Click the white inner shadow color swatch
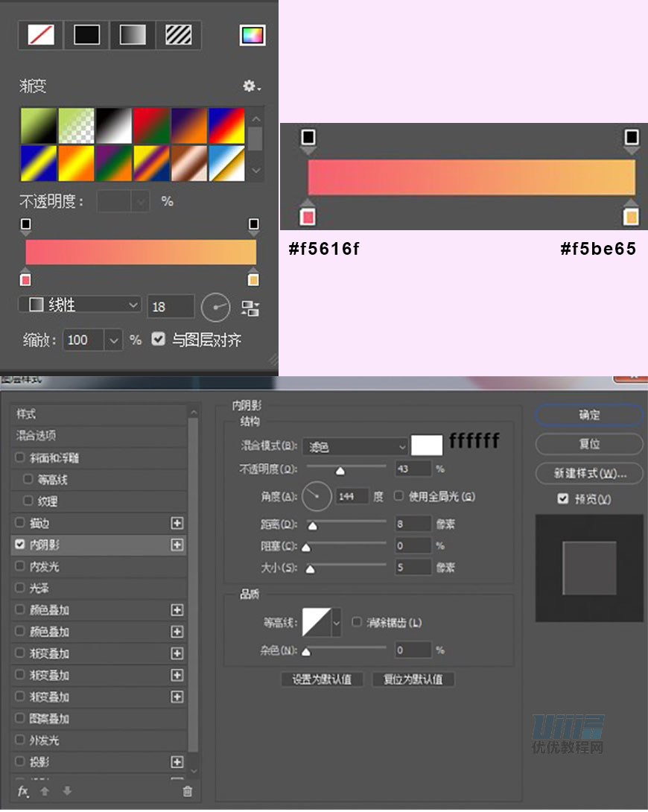 tap(427, 445)
